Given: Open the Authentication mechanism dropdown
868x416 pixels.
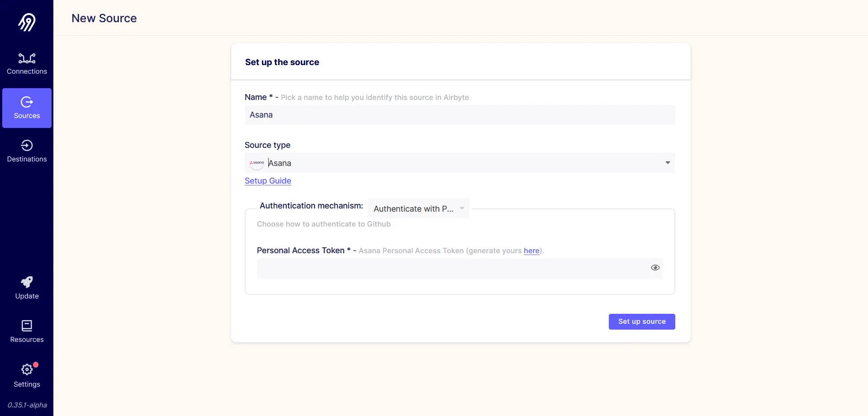Looking at the screenshot, I should [x=418, y=208].
